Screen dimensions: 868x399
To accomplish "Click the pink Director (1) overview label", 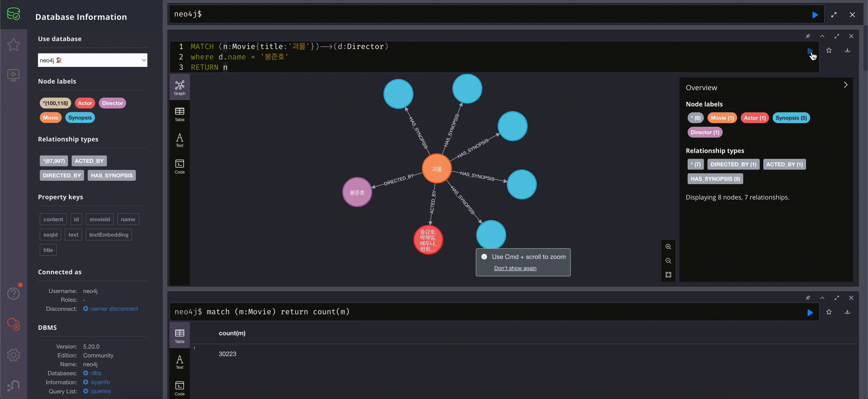I will (705, 132).
